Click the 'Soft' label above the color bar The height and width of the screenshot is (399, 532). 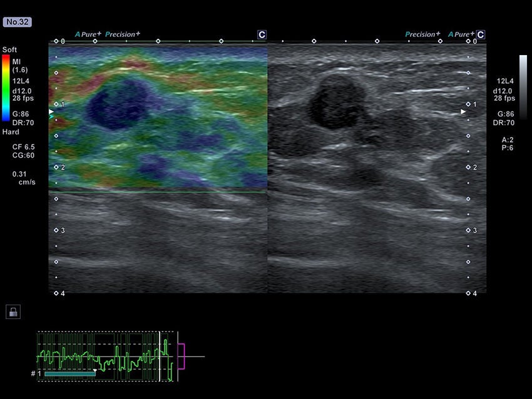pos(9,49)
